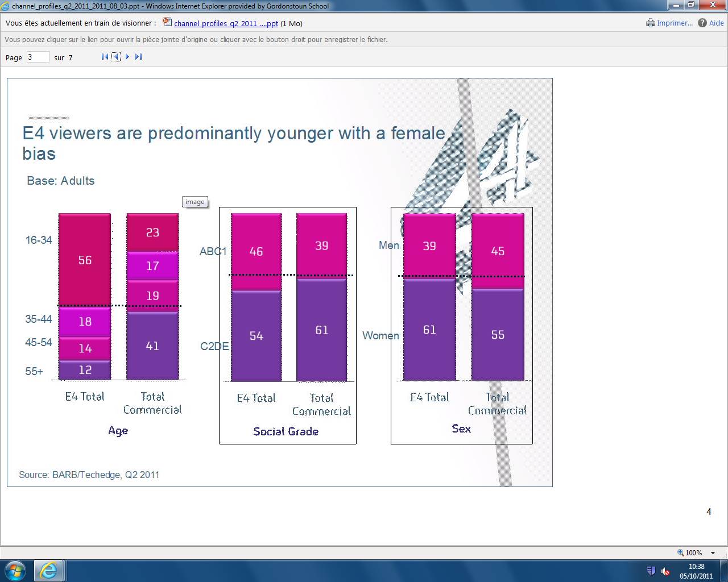Click the 45 segment in the Sex chart
The width and height of the screenshot is (728, 582).
pyautogui.click(x=498, y=251)
